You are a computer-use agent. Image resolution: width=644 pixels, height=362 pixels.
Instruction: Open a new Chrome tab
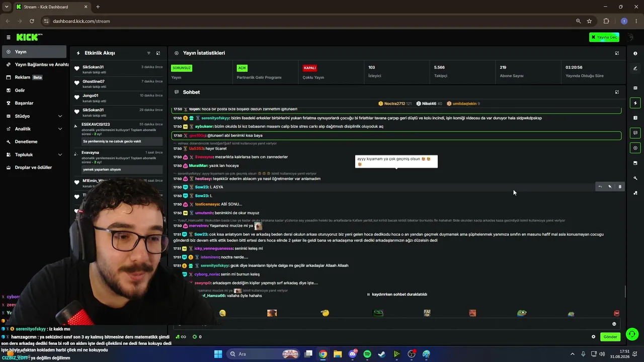(x=98, y=7)
